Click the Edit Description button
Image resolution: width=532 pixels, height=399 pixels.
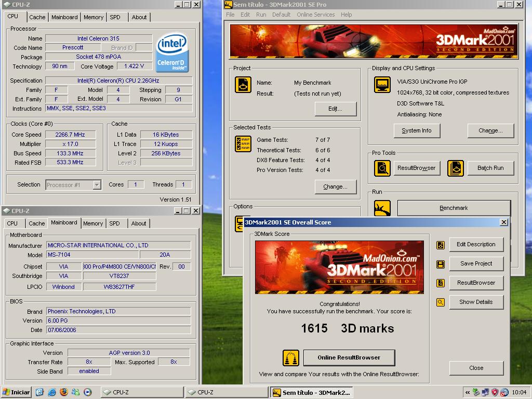[476, 245]
